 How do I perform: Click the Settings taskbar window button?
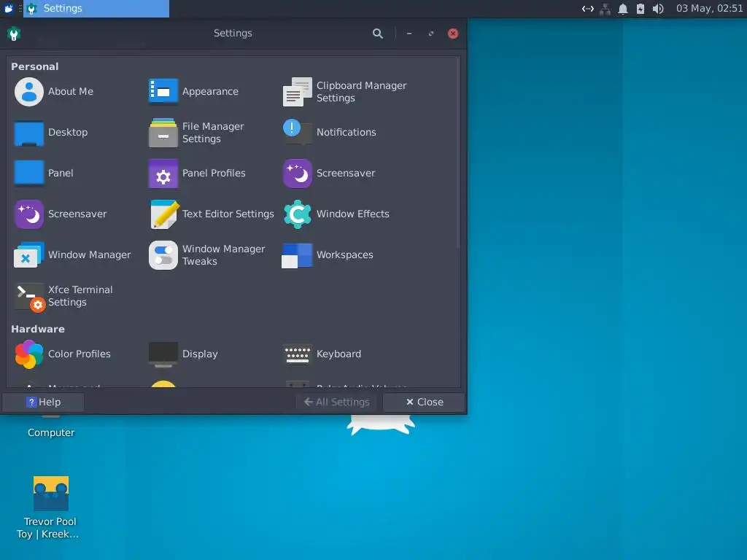point(96,9)
